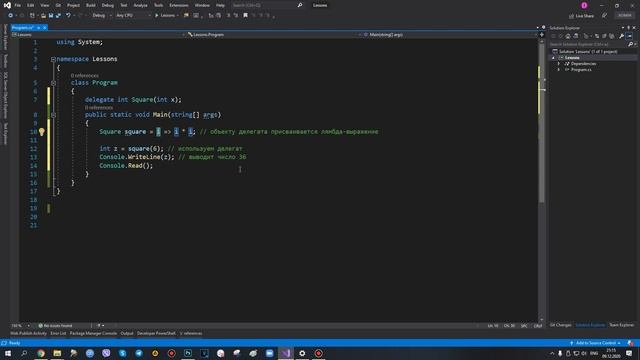Open the Server Explorer side tab

pyautogui.click(x=5, y=37)
